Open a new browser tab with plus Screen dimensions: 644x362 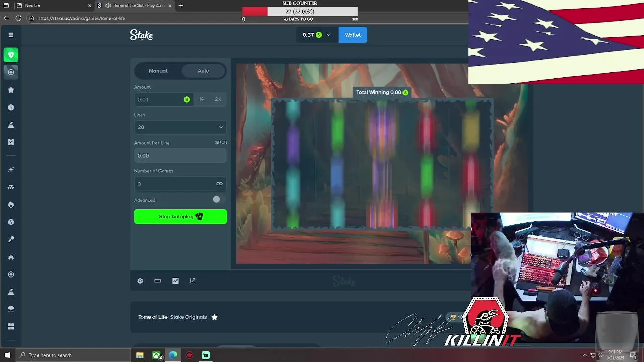(x=181, y=5)
